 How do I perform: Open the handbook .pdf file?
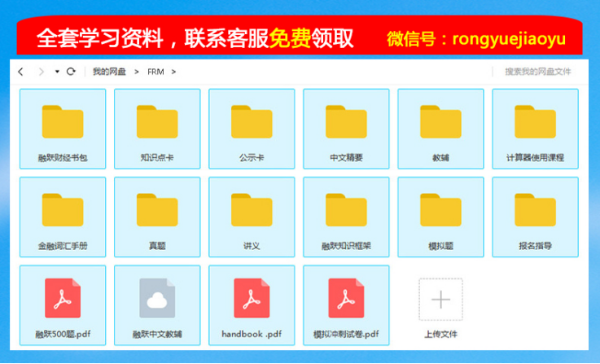tap(252, 304)
